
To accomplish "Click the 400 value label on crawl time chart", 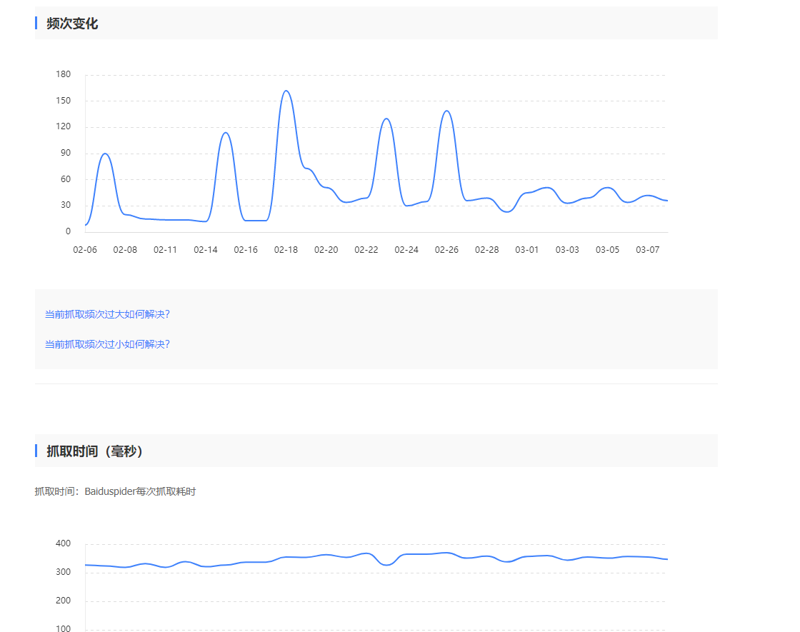I will 63,544.
